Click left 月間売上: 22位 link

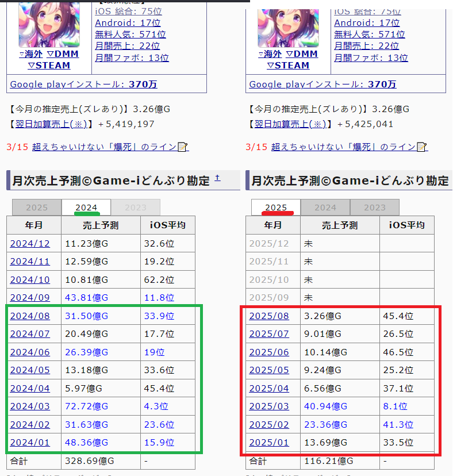(x=128, y=46)
